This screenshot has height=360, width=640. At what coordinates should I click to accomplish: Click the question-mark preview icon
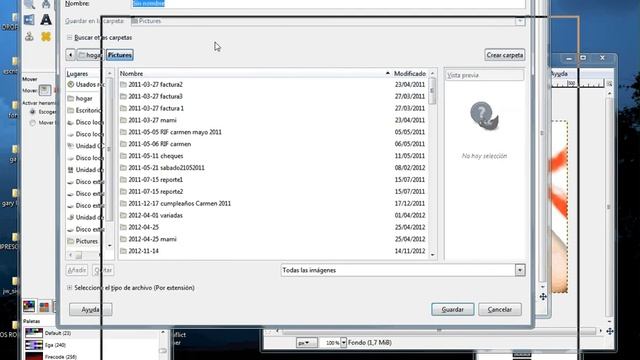tap(484, 116)
